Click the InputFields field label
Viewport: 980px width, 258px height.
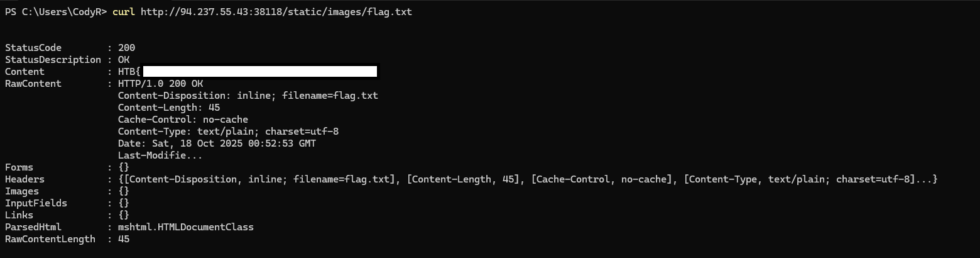tap(36, 203)
